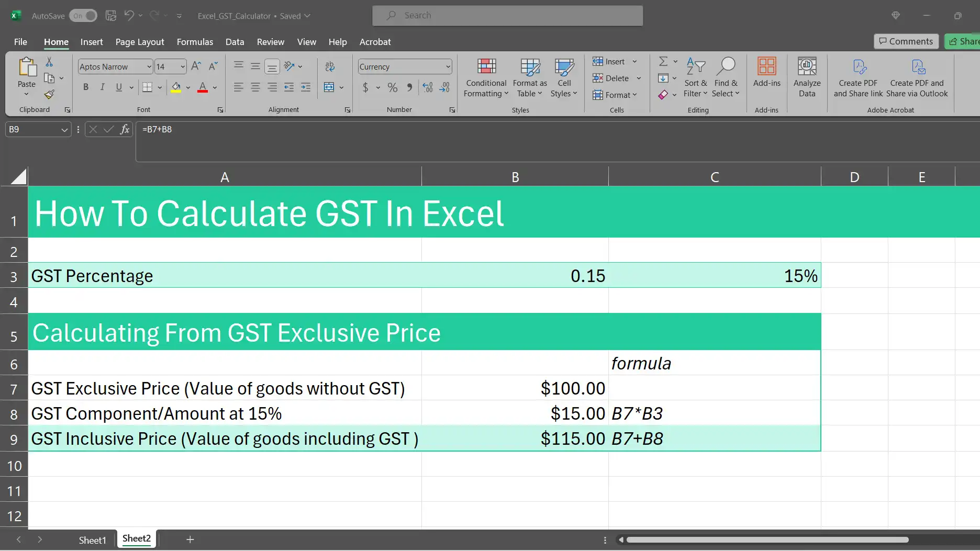Click the Accounting Number Format dollar icon
Image resolution: width=980 pixels, height=551 pixels.
(x=365, y=87)
